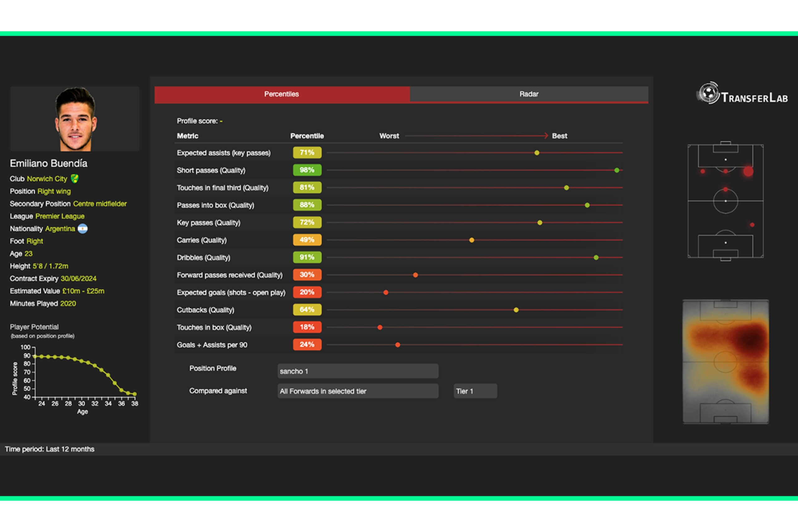This screenshot has height=532, width=798.
Task: Click the player name Emiliano Buendía
Action: 49,164
